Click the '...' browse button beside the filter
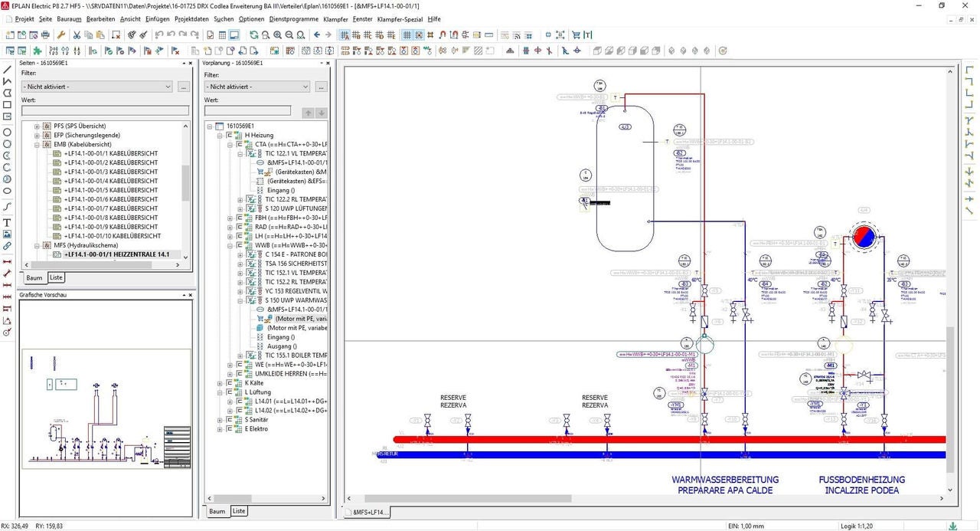 (x=182, y=86)
